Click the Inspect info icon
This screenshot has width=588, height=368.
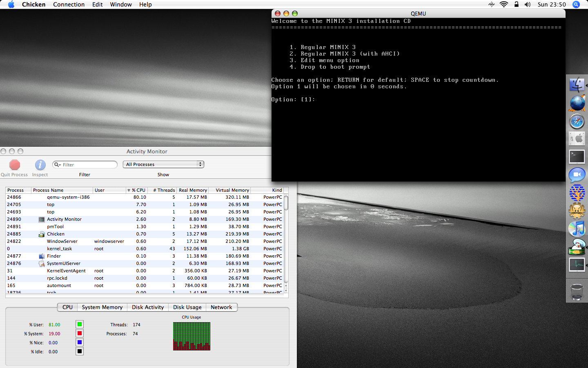click(x=40, y=165)
